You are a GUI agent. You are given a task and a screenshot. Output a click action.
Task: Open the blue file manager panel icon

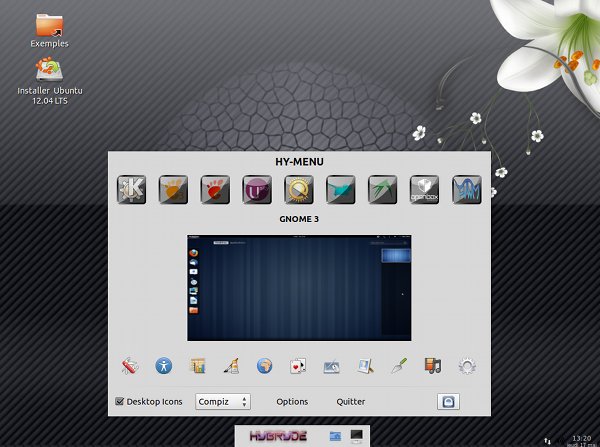click(335, 436)
